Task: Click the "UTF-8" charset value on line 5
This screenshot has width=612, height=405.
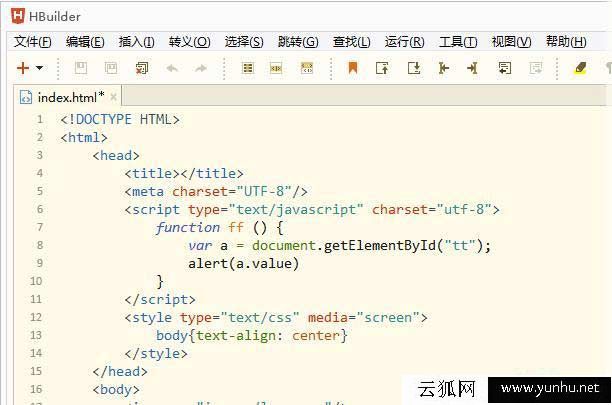Action: click(x=264, y=191)
